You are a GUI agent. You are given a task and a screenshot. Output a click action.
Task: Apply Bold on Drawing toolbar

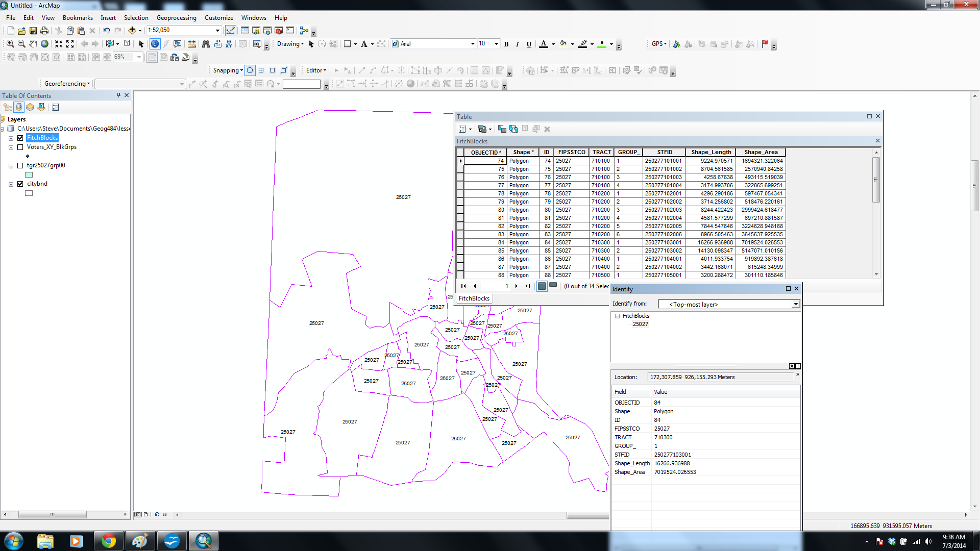tap(506, 44)
